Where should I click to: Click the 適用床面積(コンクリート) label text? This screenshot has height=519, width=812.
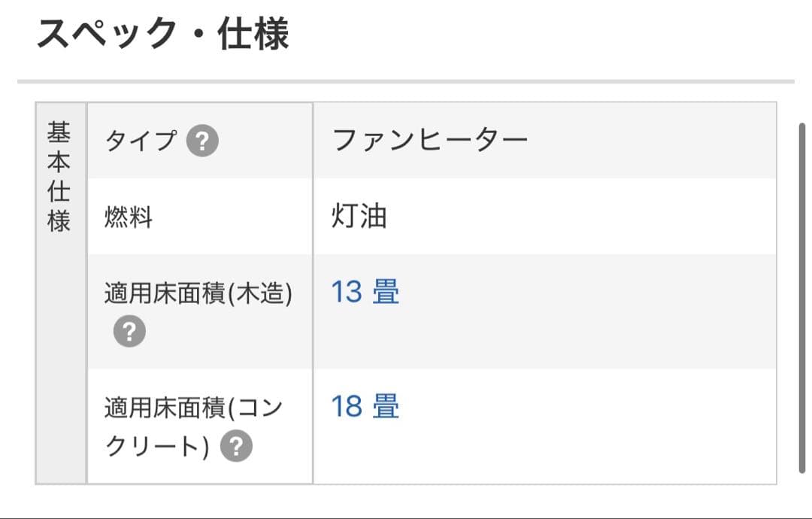[193, 426]
